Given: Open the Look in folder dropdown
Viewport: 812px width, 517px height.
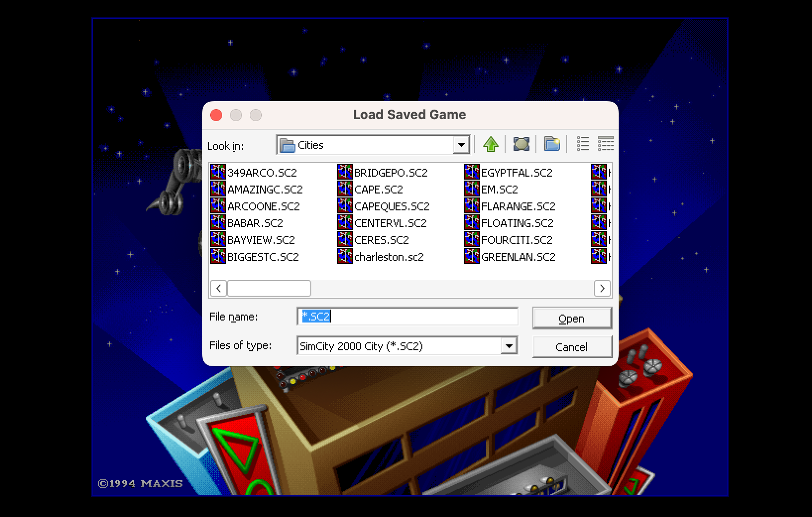Looking at the screenshot, I should tap(461, 145).
